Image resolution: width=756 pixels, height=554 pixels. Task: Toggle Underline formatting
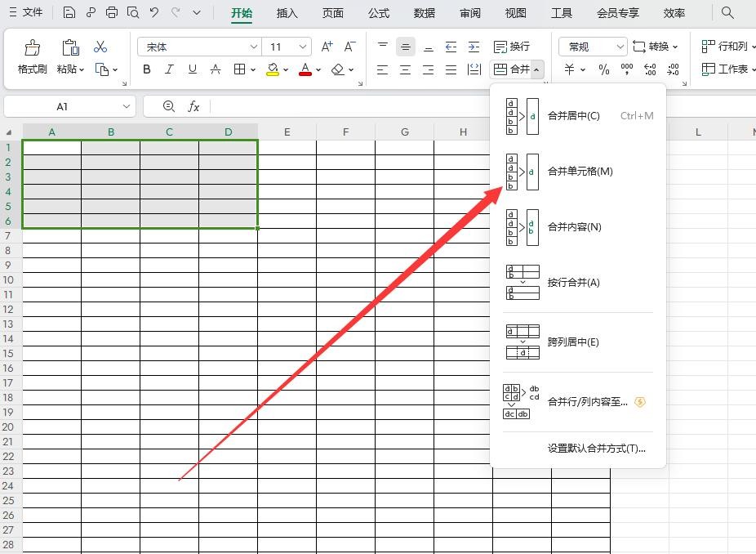click(x=193, y=69)
